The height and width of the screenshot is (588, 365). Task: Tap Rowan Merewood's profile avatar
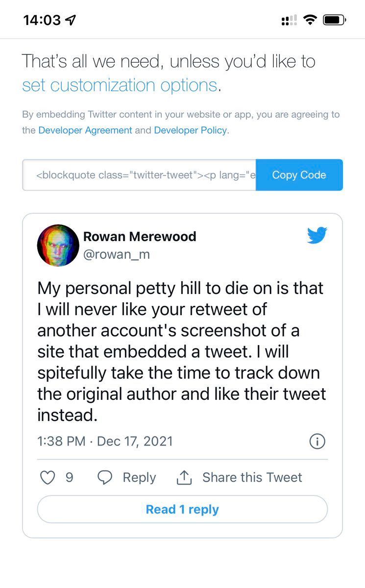click(58, 245)
